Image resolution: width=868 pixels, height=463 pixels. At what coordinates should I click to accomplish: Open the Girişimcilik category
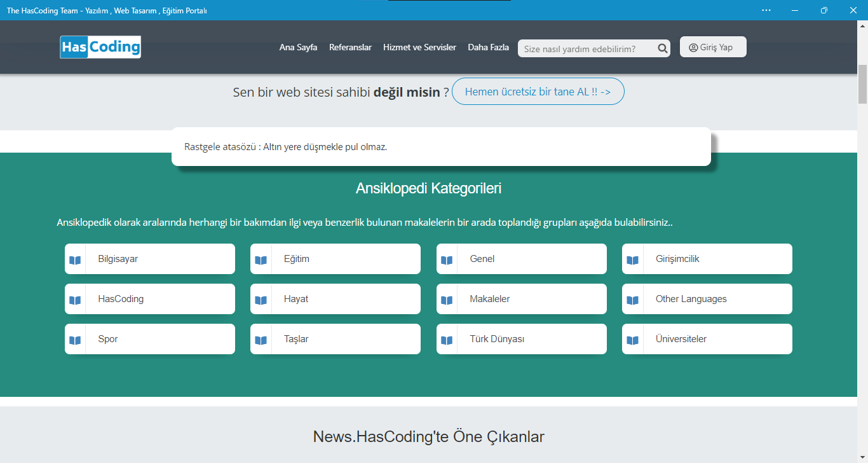coord(707,259)
